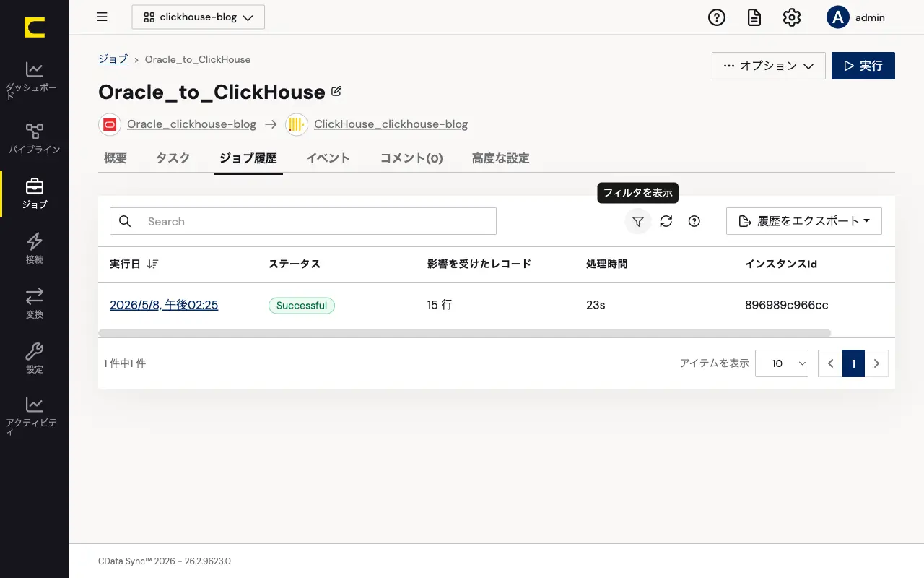Screen dimensions: 924x578
Task: Click the Successful status badge
Action: pos(302,306)
